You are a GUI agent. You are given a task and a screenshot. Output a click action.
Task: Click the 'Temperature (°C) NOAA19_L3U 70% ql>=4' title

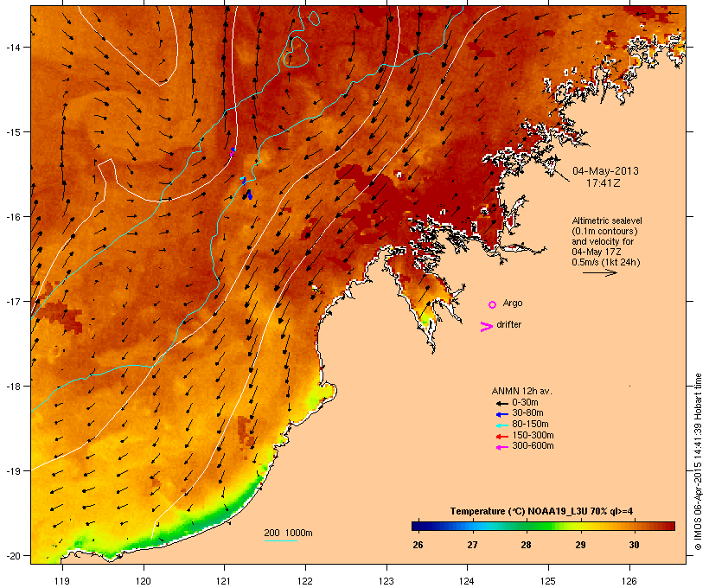(541, 511)
